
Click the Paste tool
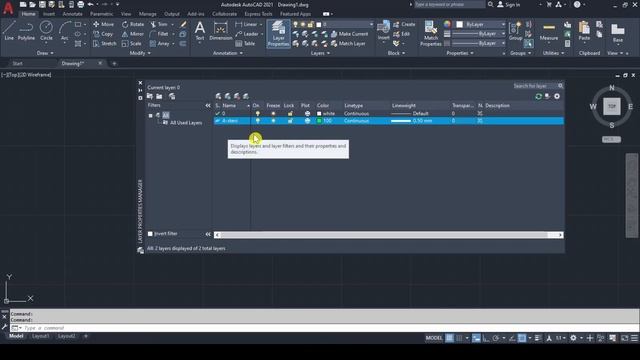click(x=584, y=31)
